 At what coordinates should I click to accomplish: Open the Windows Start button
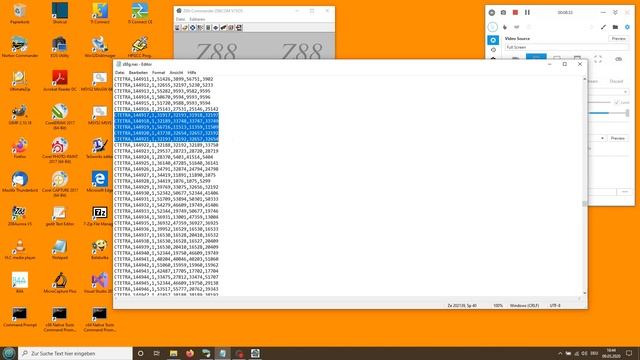coord(9,353)
